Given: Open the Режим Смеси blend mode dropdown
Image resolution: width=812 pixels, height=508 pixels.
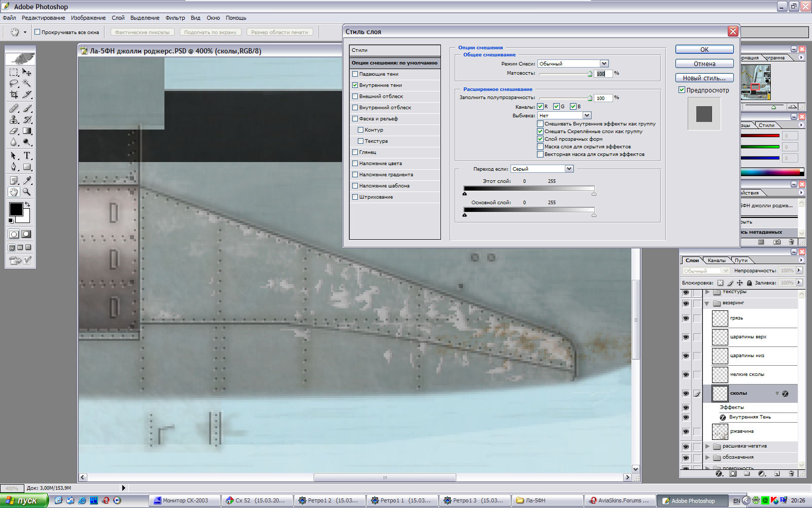Looking at the screenshot, I should click(x=604, y=64).
